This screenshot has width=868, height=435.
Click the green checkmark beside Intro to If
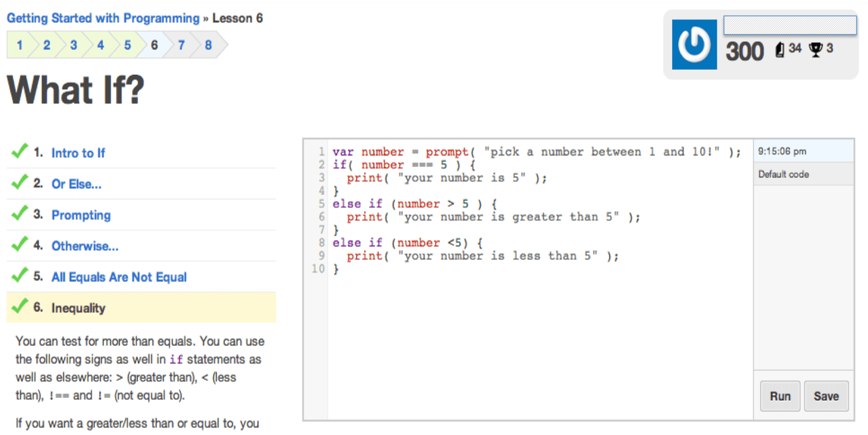pos(20,152)
